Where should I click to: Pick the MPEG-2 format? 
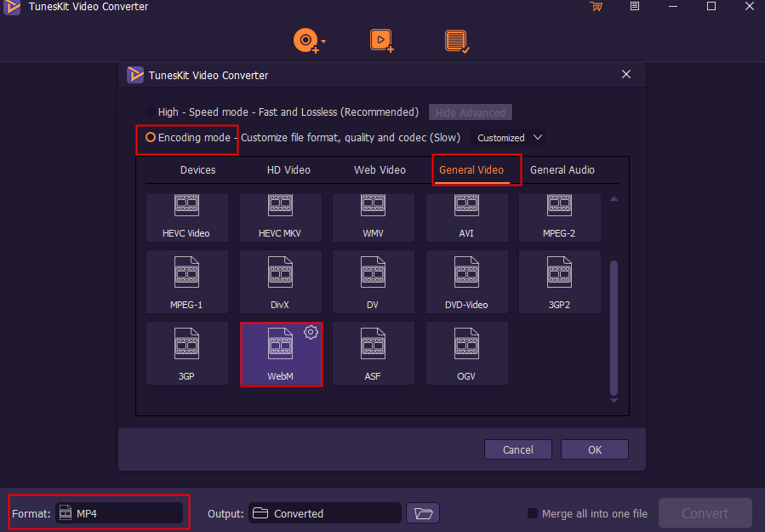(x=560, y=218)
